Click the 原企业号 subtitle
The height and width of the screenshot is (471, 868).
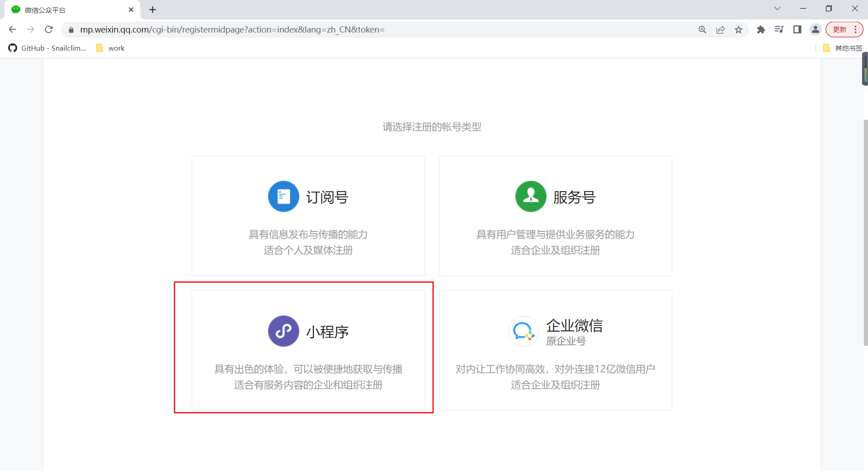click(566, 341)
